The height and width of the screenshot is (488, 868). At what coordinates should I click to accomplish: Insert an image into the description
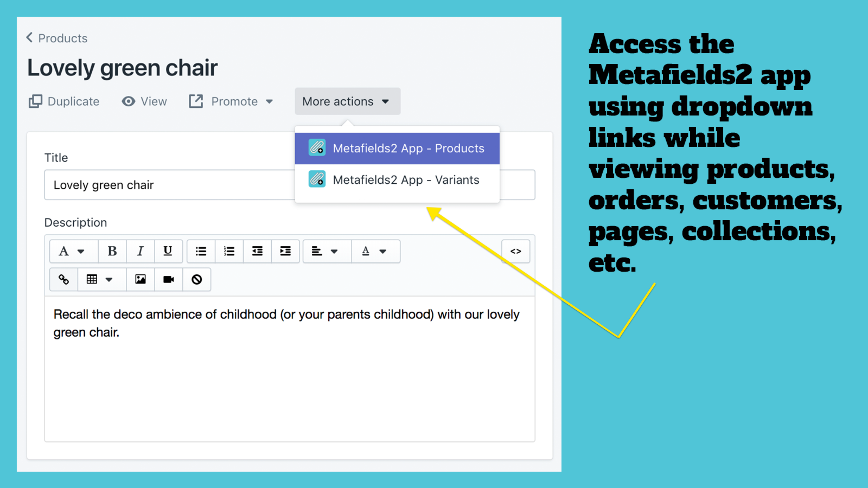[x=140, y=279]
